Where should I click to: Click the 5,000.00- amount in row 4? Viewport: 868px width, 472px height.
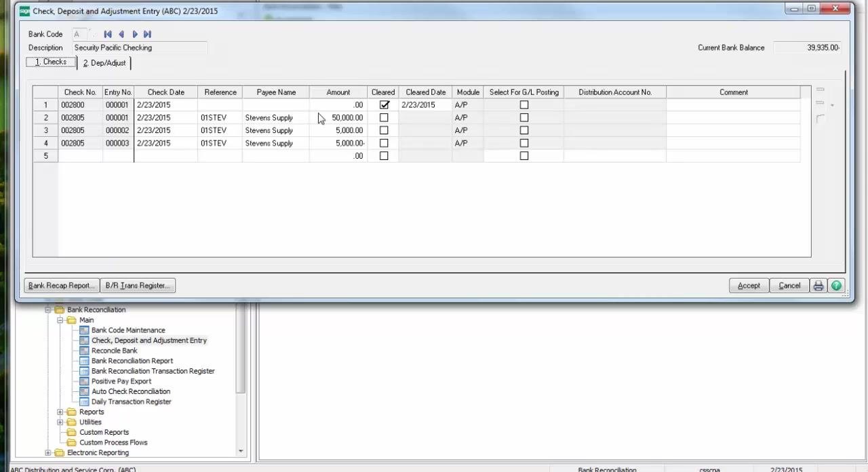[338, 143]
